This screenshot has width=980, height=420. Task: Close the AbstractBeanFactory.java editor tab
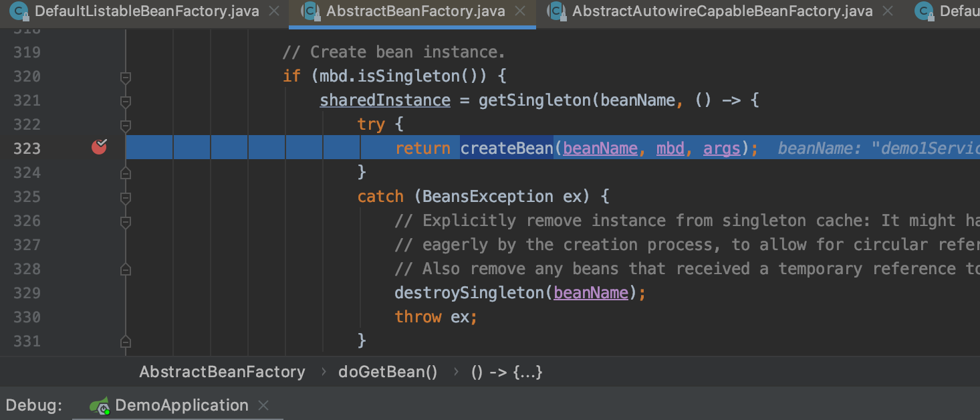click(x=521, y=11)
